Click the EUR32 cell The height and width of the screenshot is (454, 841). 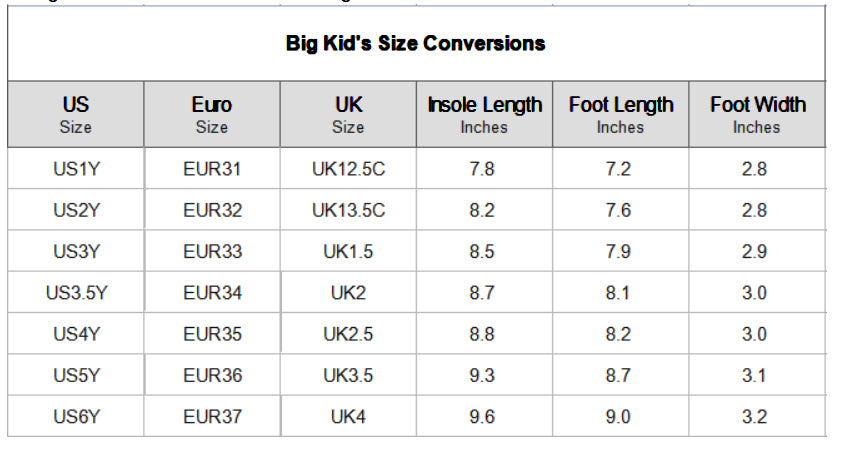click(212, 211)
